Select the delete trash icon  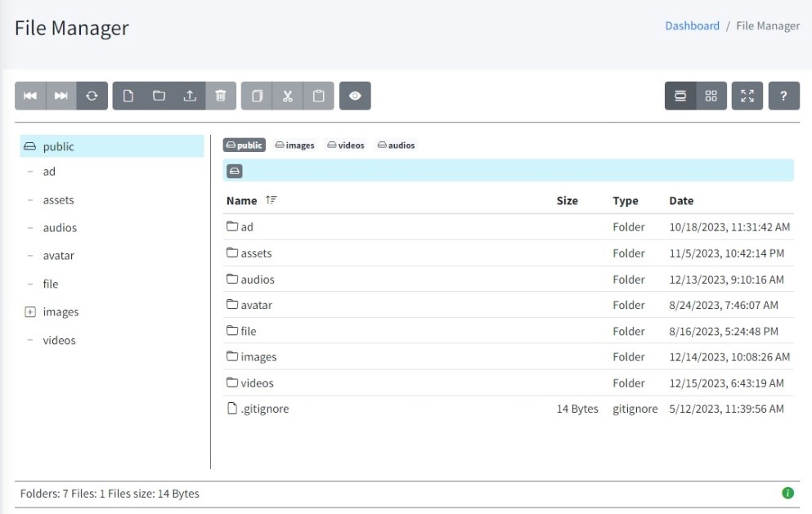(220, 96)
